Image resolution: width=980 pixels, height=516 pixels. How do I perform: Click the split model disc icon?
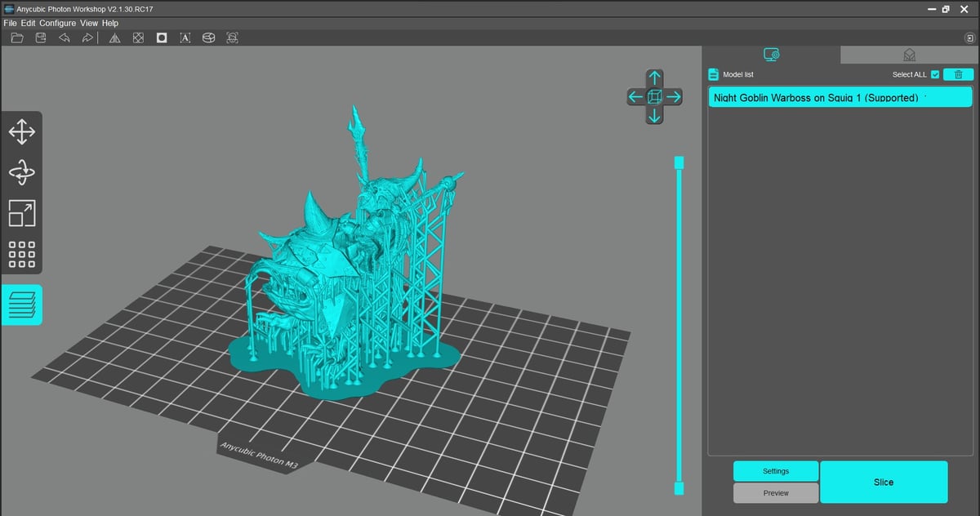[209, 38]
